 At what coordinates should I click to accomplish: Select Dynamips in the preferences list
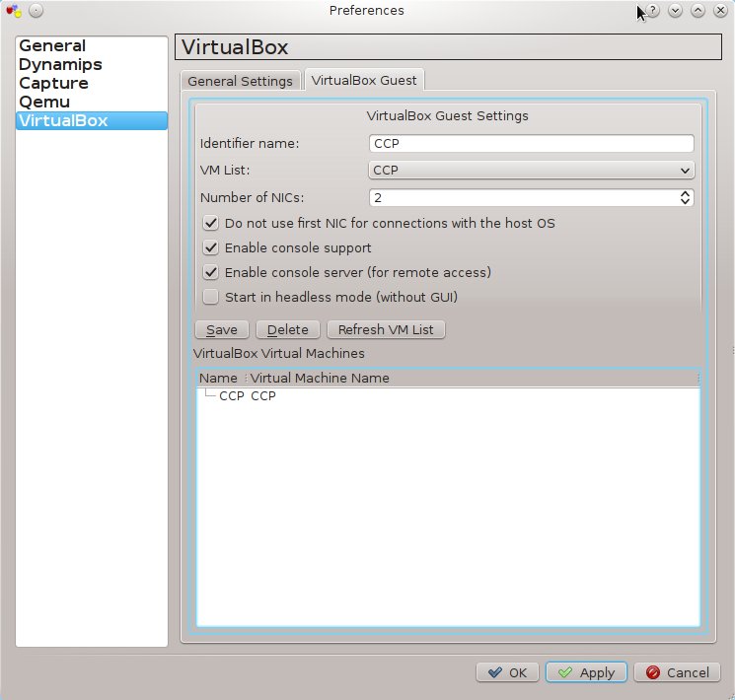click(92, 64)
